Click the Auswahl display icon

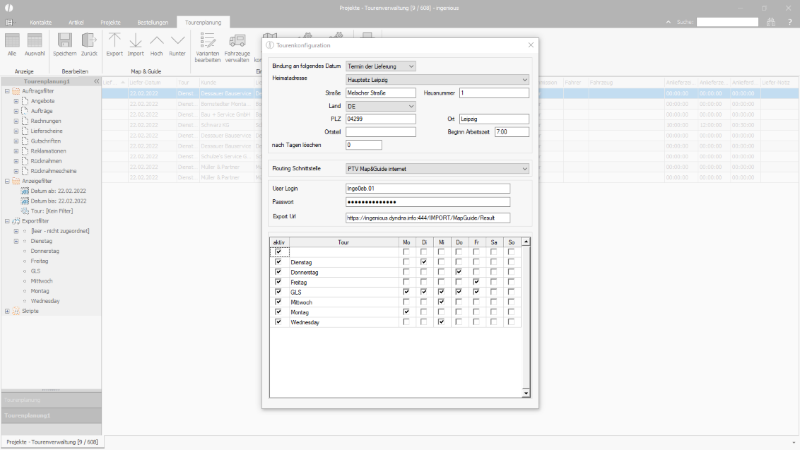(35, 41)
